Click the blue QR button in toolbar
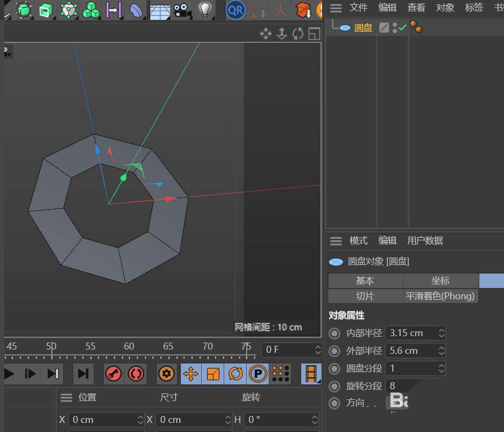Viewport: 504px width, 432px height. (235, 10)
